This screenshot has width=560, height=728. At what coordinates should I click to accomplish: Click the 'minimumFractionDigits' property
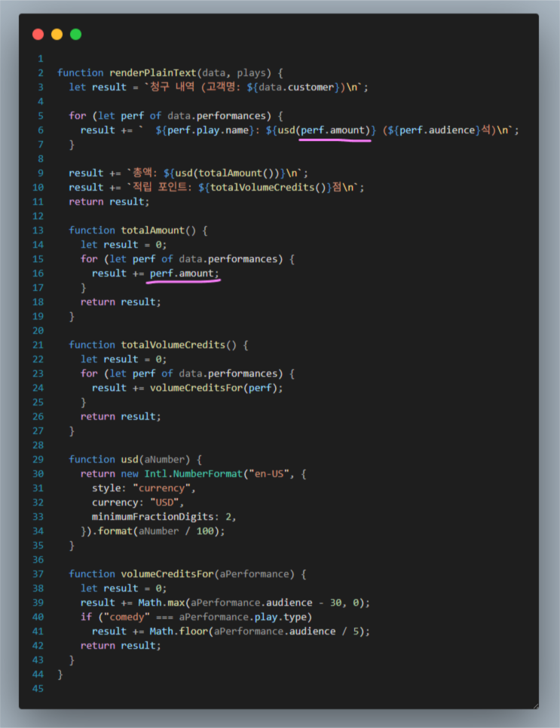152,517
